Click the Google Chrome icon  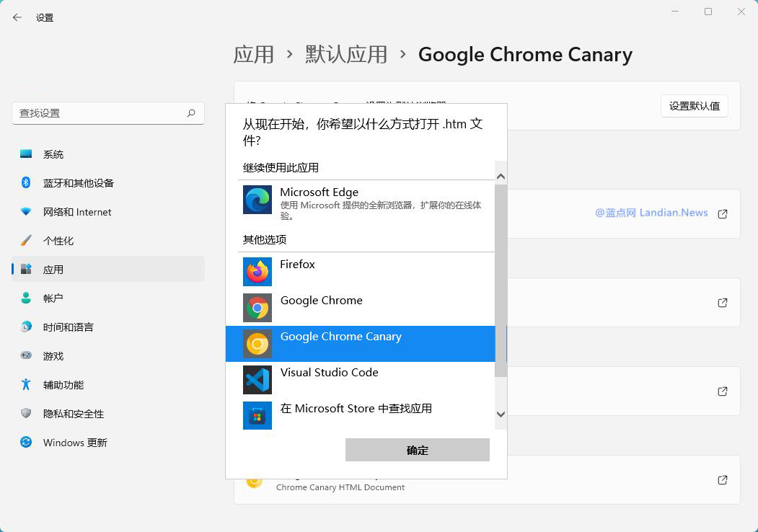[x=257, y=308]
